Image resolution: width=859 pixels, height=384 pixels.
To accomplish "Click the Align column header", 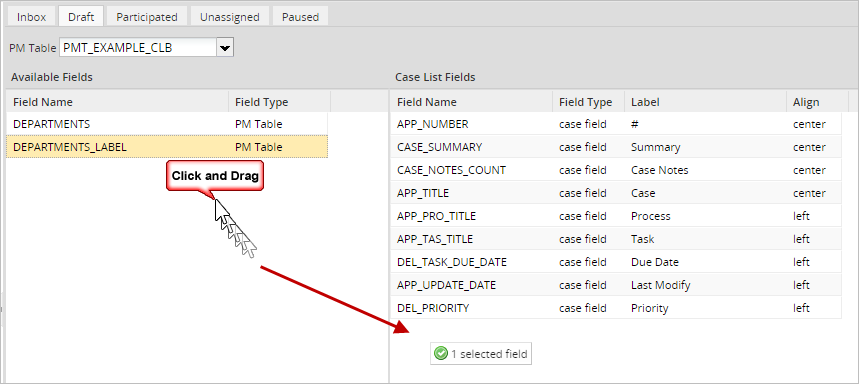I will click(x=817, y=102).
